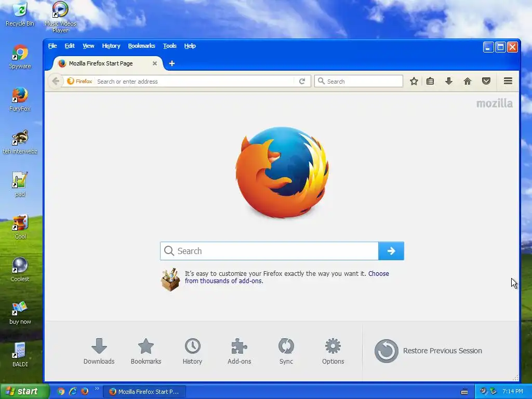Select the BALDI calculator desktop icon
Viewport: 532px width, 399px height.
click(x=20, y=354)
